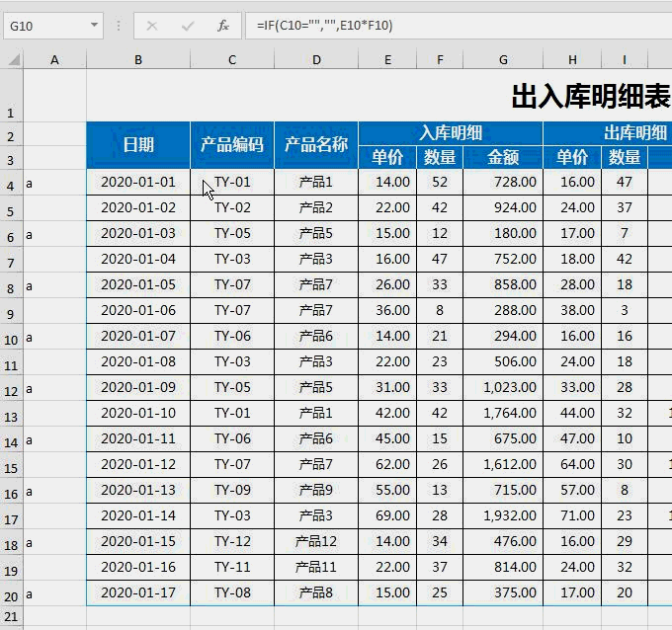
Task: Click date cell 2020-01-07
Action: click(x=138, y=336)
